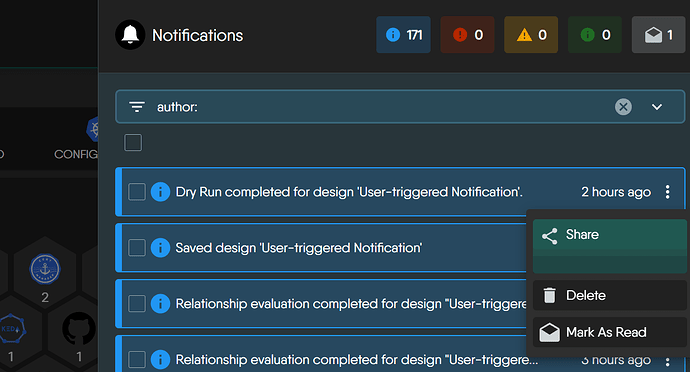The height and width of the screenshot is (372, 690).
Task: Filter by error notifications red badge
Action: pos(467,35)
